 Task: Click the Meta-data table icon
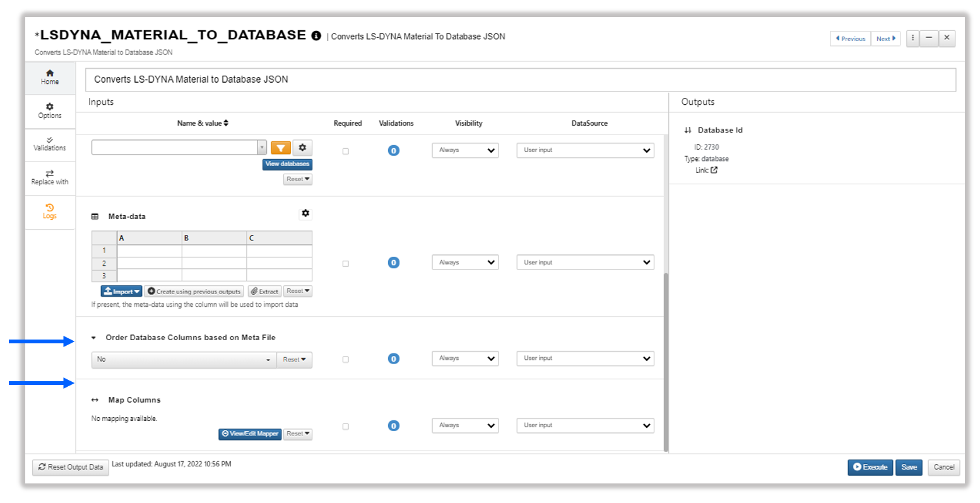pos(95,216)
